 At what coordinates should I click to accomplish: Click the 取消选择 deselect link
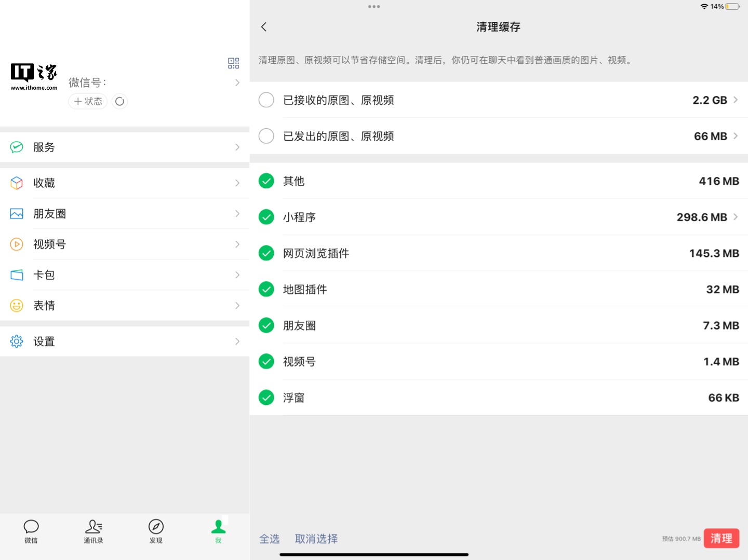click(x=316, y=539)
